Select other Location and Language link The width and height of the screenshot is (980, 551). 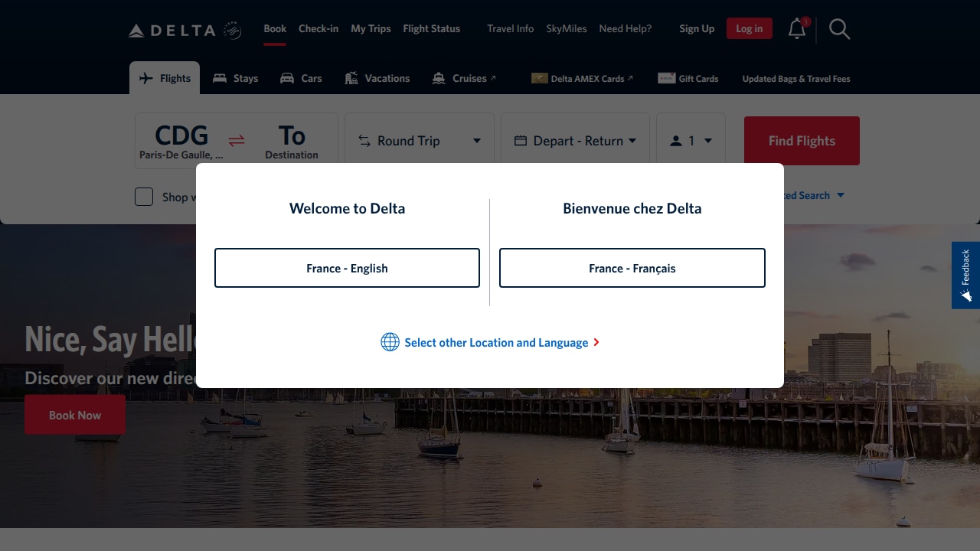[x=496, y=343]
